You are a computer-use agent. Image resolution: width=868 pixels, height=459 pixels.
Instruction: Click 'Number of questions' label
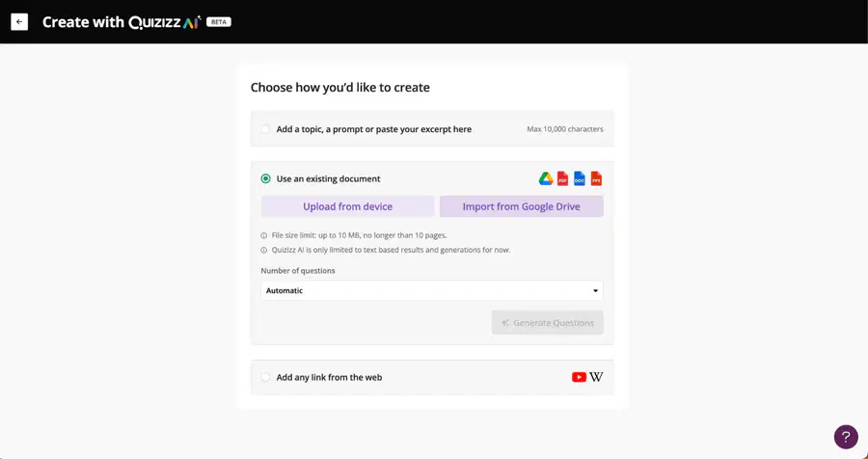coord(298,271)
